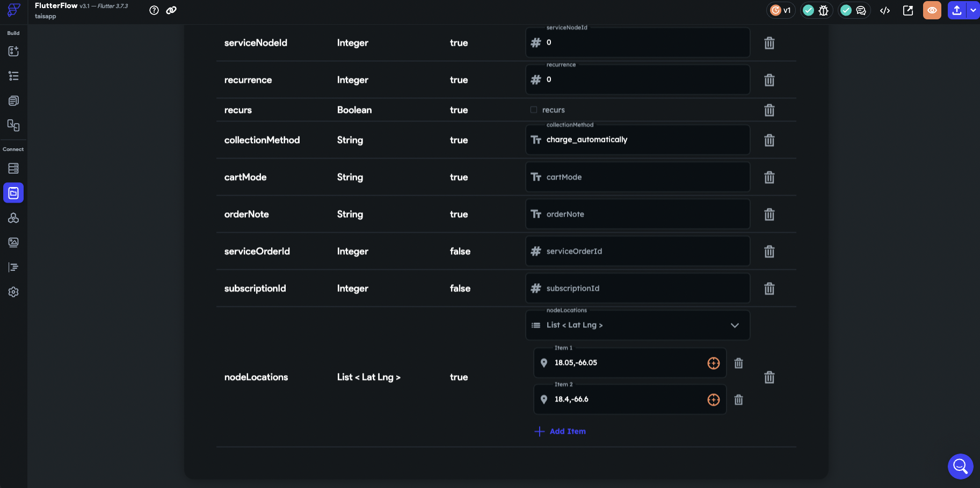Delete the recurrence row
Screen dimensions: 980x488
point(770,80)
